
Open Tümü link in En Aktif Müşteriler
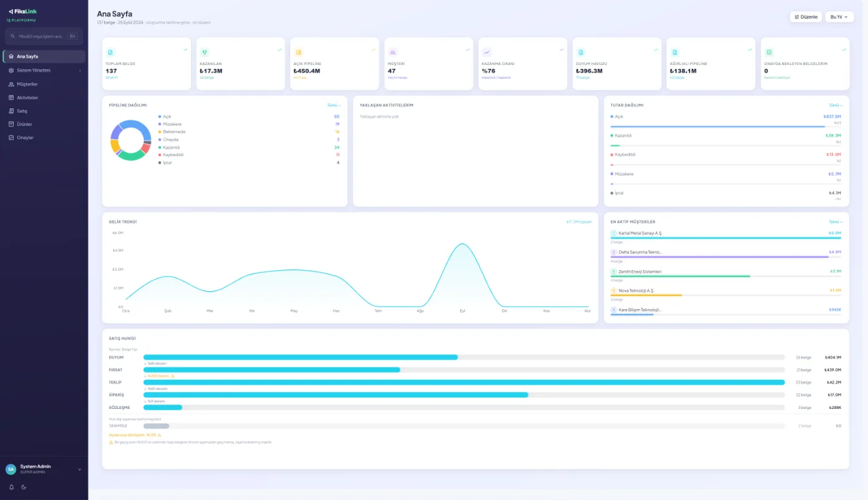coord(836,222)
